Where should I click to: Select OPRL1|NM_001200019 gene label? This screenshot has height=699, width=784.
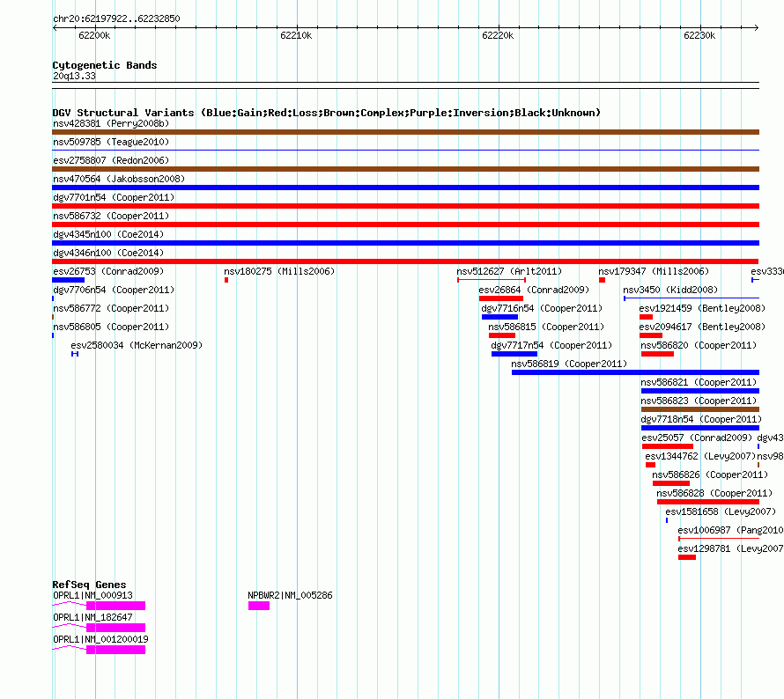[x=100, y=639]
